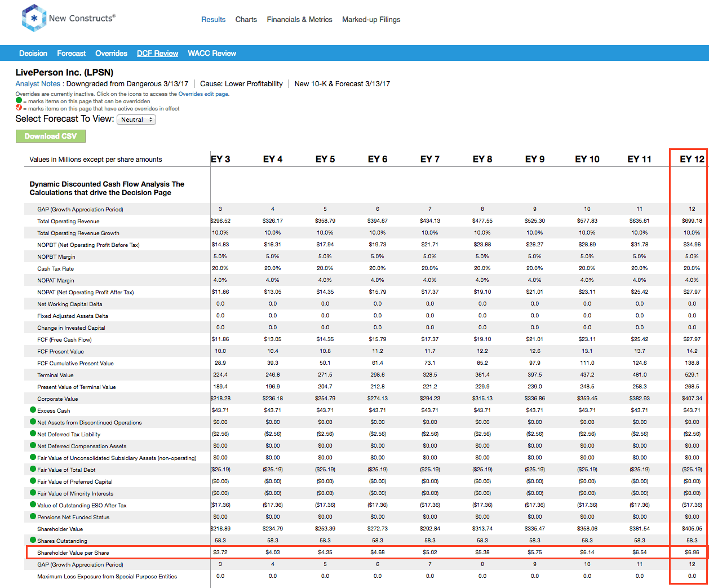Click EY 7 column header

click(430, 159)
